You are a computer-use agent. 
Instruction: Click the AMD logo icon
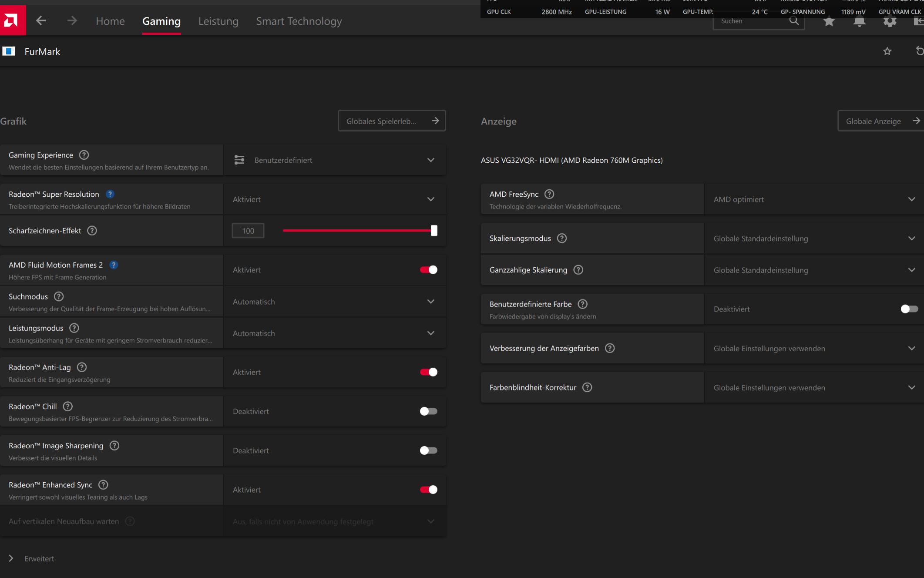(12, 20)
